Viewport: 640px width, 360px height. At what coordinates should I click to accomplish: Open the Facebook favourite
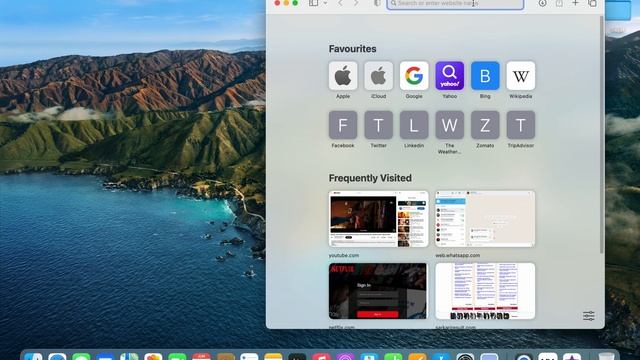click(x=343, y=125)
